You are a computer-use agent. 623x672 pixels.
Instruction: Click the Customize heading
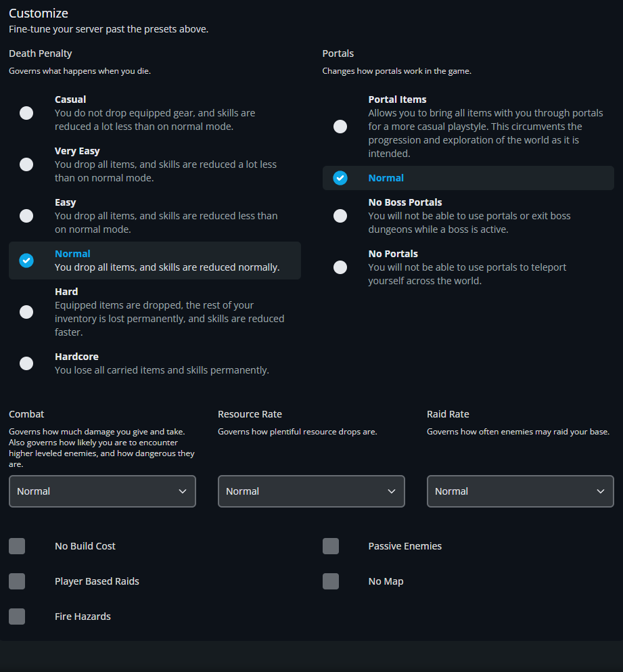pyautogui.click(x=39, y=14)
